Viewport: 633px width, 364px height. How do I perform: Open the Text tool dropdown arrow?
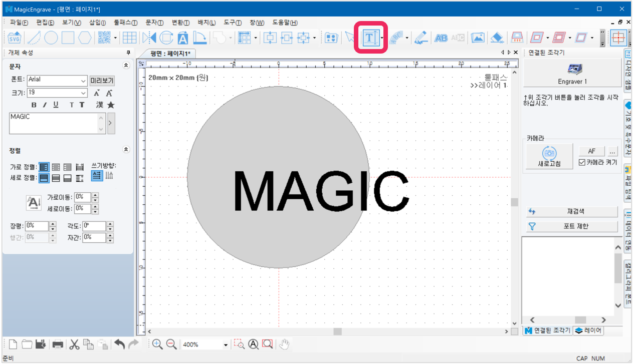point(381,38)
